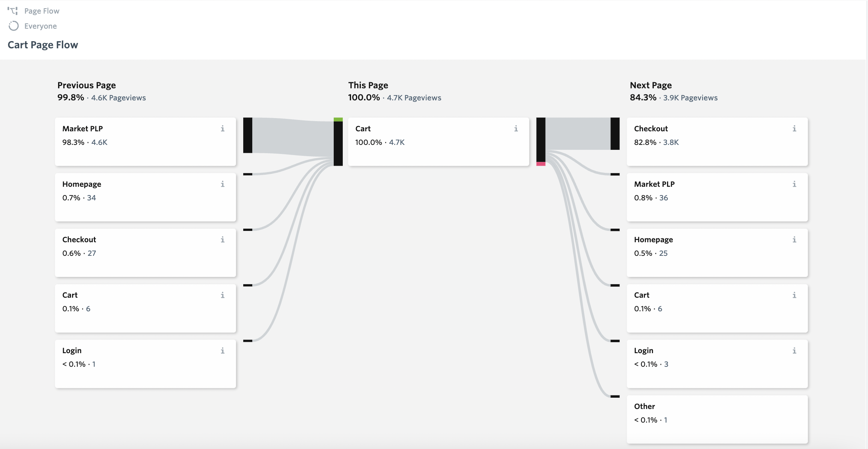
Task: Click the info icon on the Cart next page card
Action: (x=794, y=295)
